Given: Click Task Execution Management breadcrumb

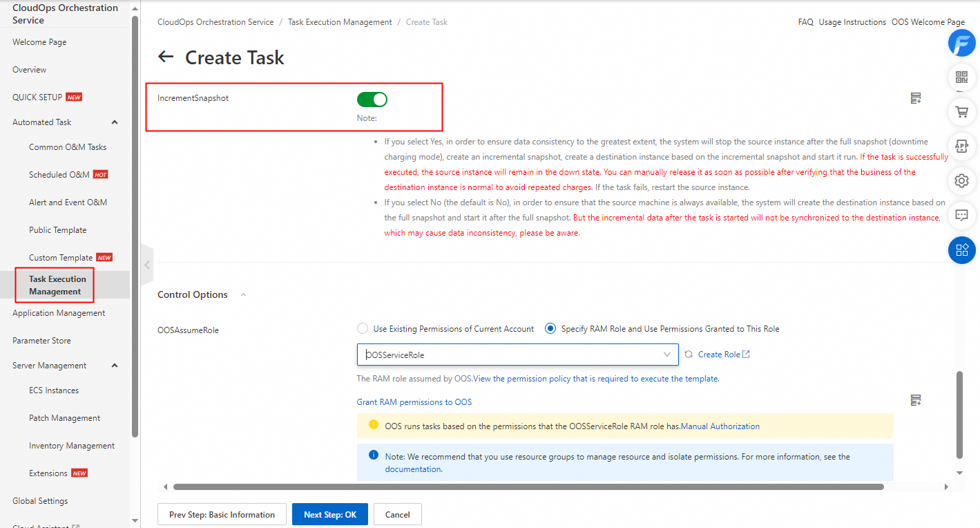Looking at the screenshot, I should (340, 22).
